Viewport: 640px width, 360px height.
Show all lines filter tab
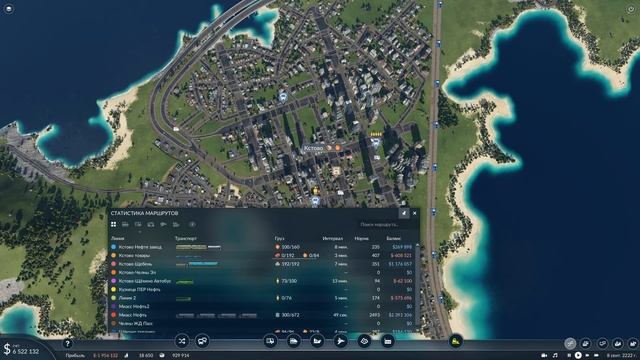point(113,224)
